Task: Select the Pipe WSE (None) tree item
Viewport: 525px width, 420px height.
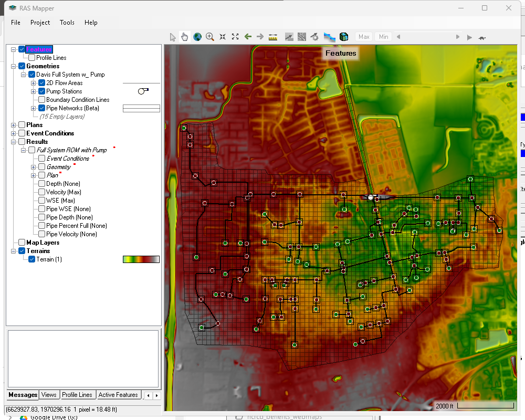Action: coord(68,209)
